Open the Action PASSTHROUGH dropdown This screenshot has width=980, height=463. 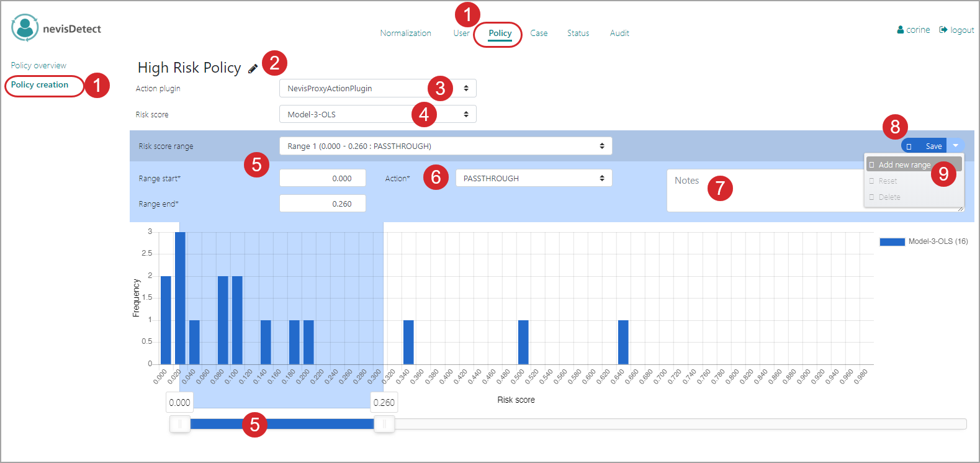pos(533,178)
